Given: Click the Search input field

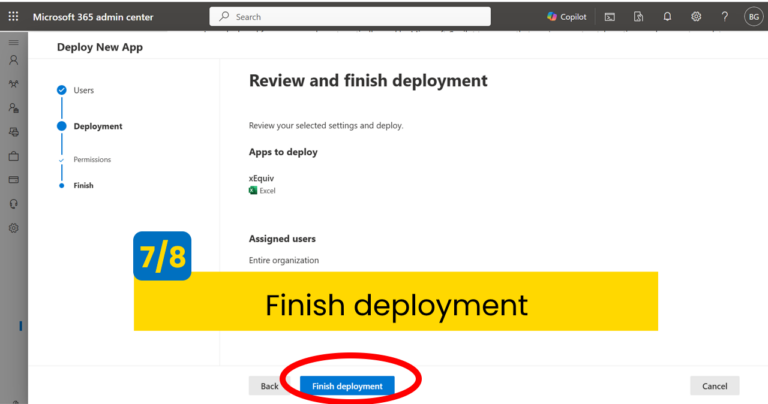Looking at the screenshot, I should tap(350, 17).
